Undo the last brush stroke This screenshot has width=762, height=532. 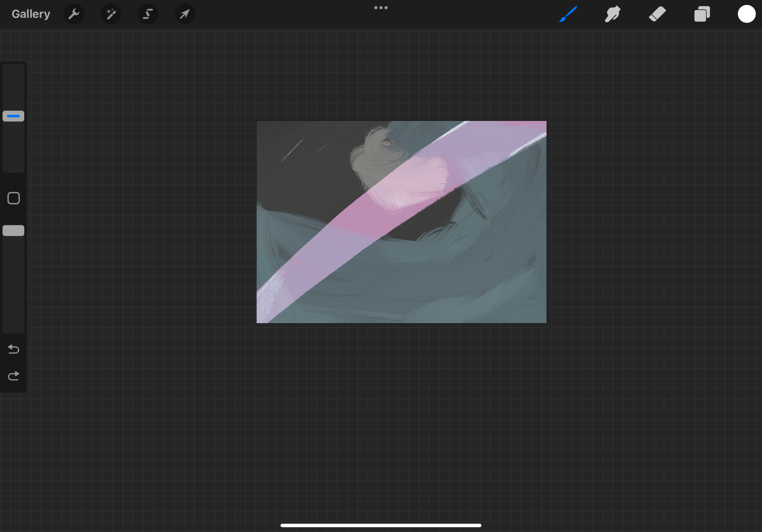coord(13,349)
